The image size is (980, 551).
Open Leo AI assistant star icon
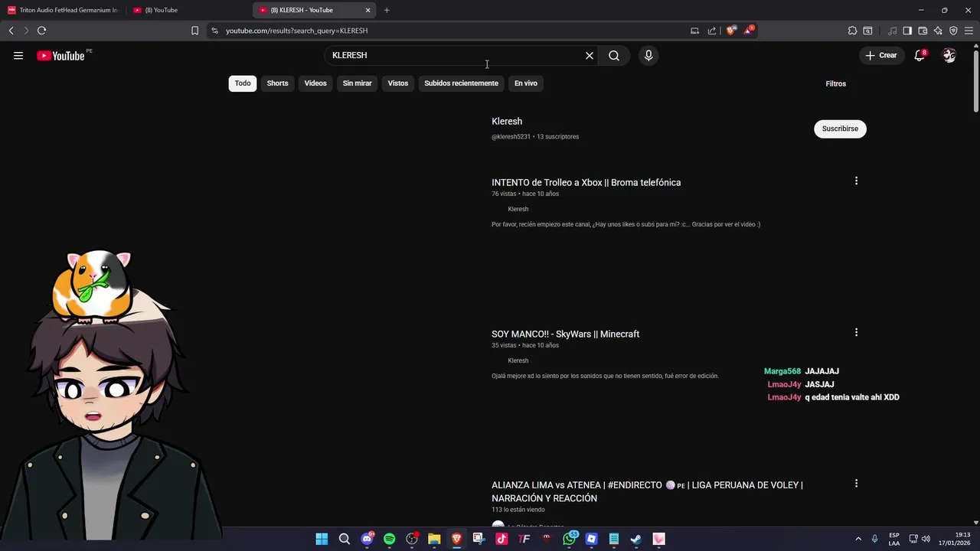pos(938,31)
